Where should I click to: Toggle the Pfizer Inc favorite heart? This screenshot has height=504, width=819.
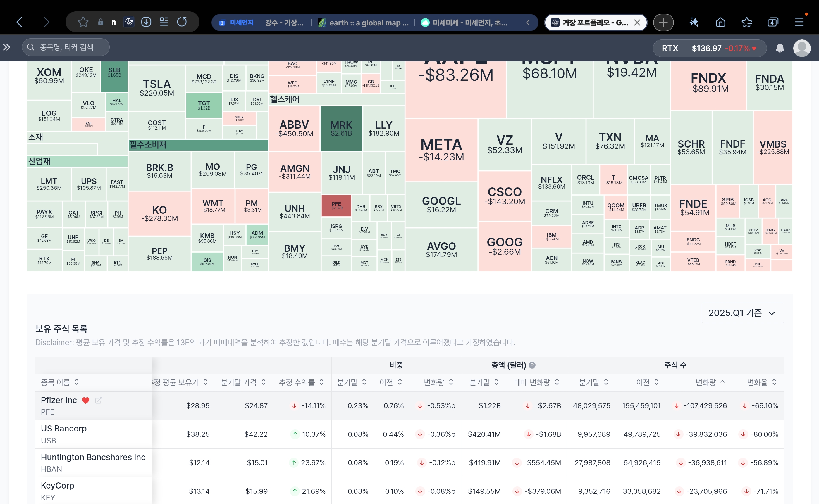point(86,400)
